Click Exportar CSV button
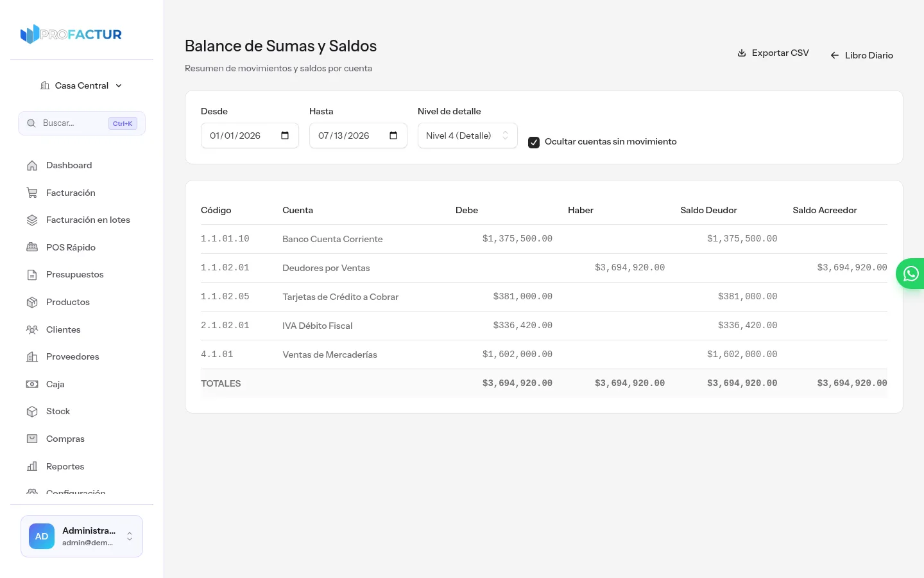 tap(773, 53)
